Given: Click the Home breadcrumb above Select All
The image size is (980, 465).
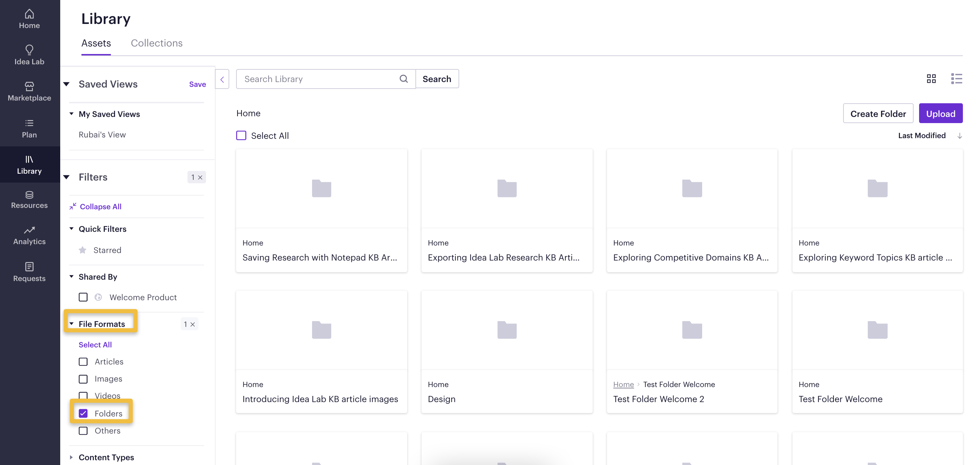Looking at the screenshot, I should pos(248,113).
